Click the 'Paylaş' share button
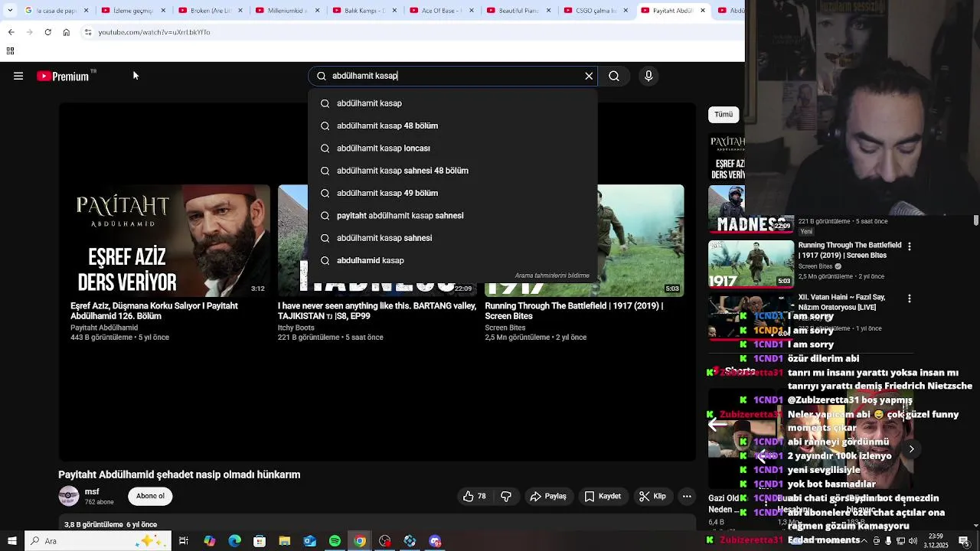 tap(548, 497)
